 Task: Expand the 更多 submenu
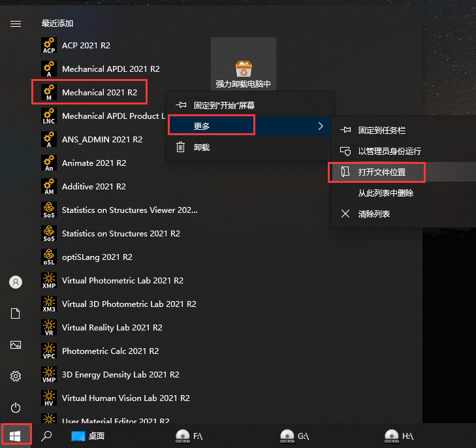[250, 126]
